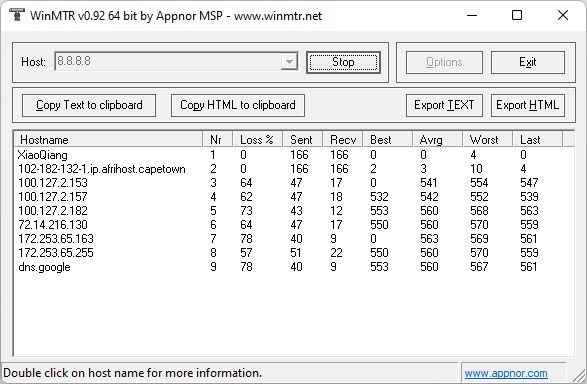The height and width of the screenshot is (384, 587).
Task: Open the disabled Options dialog button
Action: click(444, 62)
